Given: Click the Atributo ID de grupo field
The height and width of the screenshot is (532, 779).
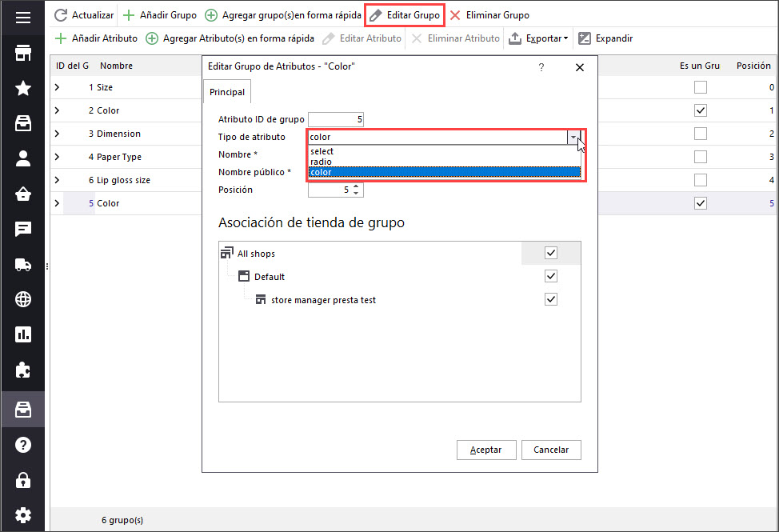Looking at the screenshot, I should tap(336, 119).
